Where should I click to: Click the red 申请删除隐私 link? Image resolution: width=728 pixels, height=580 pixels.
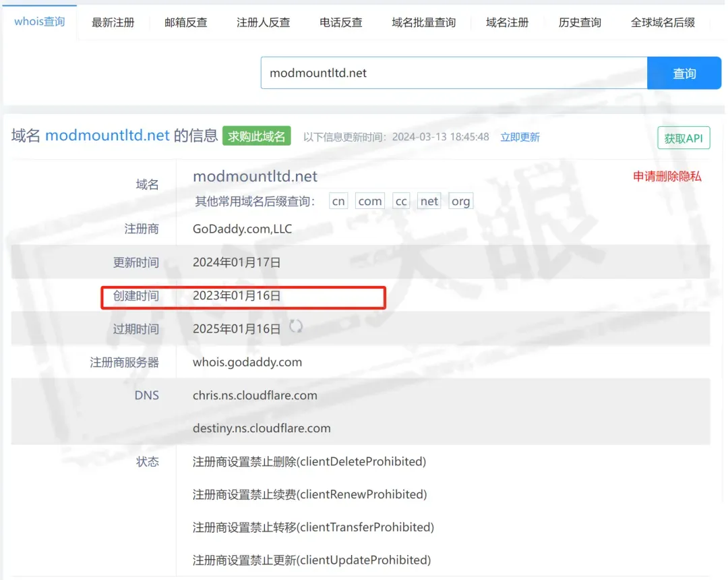[667, 177]
